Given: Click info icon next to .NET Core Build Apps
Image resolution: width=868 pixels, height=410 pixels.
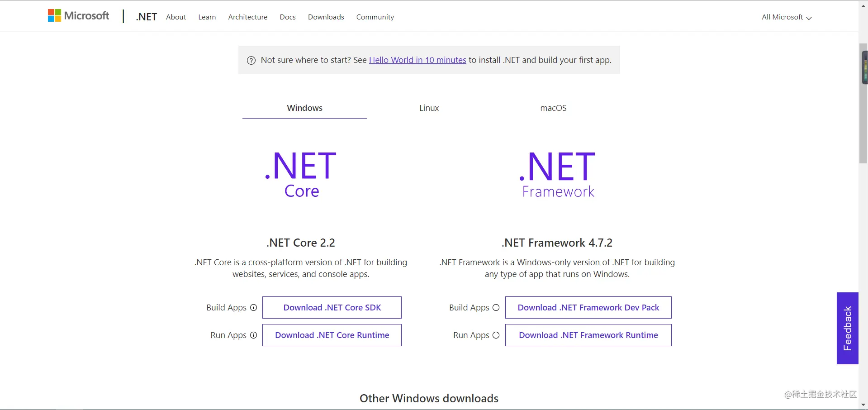Looking at the screenshot, I should (253, 308).
